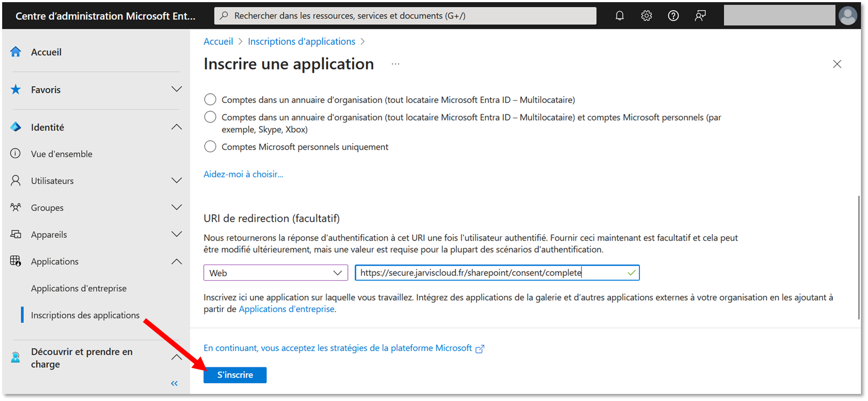Collapse the sidebar with double-chevron icon

tap(174, 384)
